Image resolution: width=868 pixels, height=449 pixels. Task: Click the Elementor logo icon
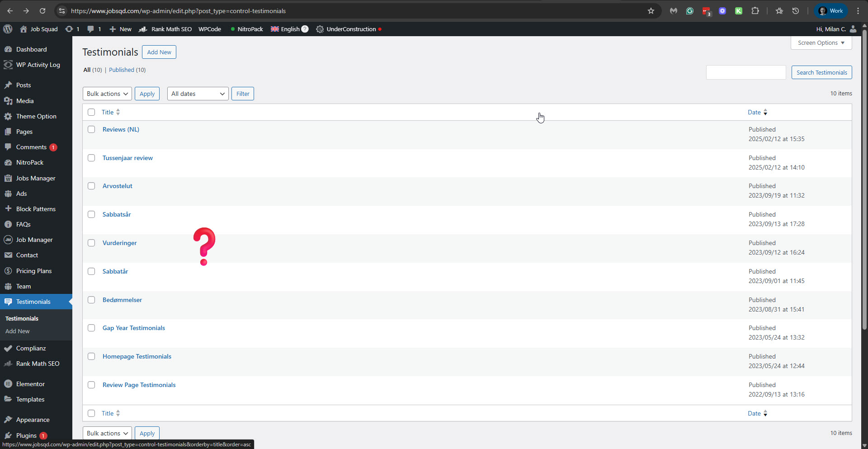click(8, 384)
